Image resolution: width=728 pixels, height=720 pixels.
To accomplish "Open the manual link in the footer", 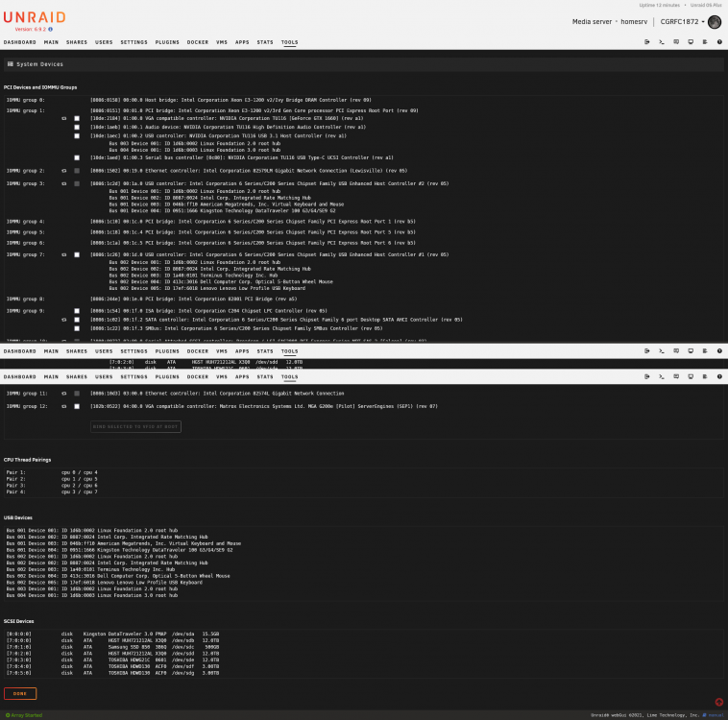I will pyautogui.click(x=716, y=715).
